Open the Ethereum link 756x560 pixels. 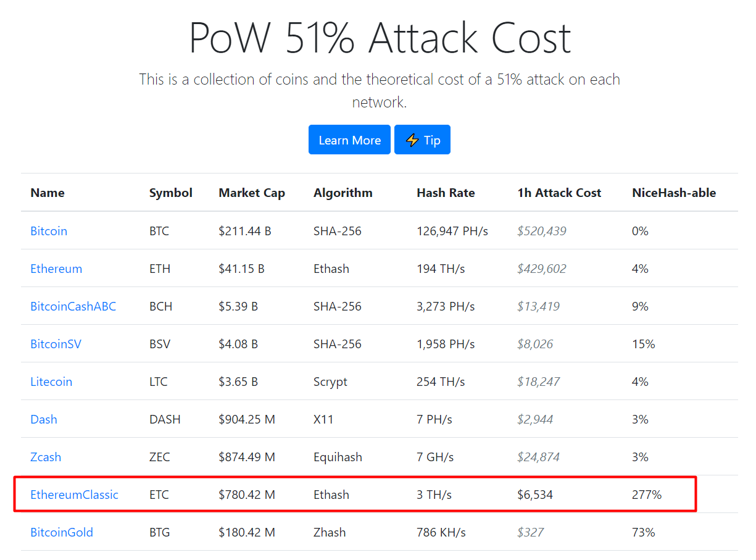(x=56, y=269)
